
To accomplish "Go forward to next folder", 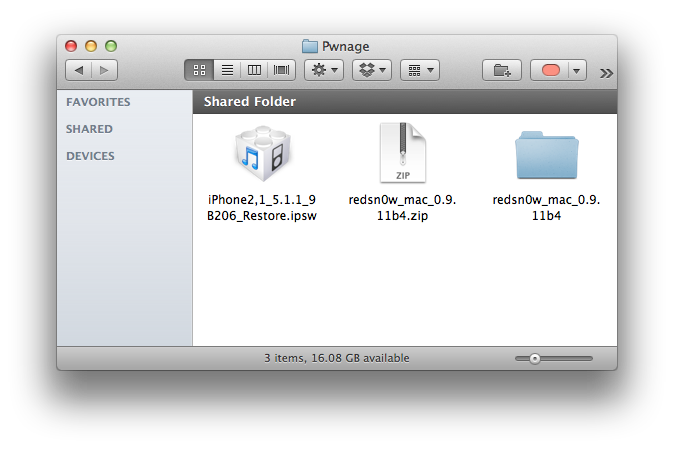I will click(x=104, y=70).
